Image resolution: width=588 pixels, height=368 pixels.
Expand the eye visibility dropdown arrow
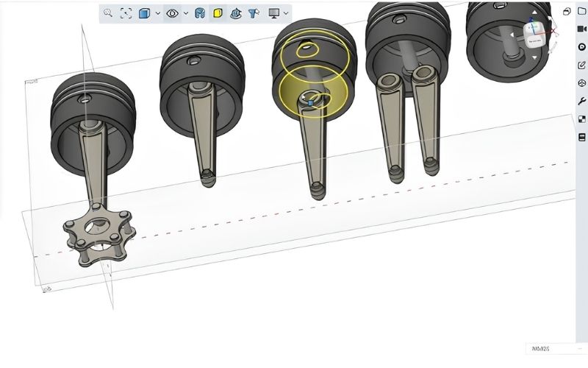(x=186, y=13)
